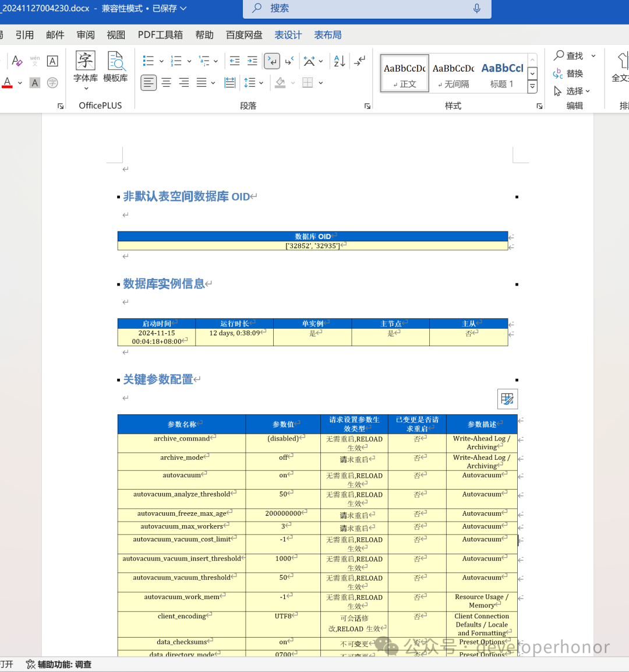Select the 标题 1 style
The height and width of the screenshot is (672, 629).
coord(502,73)
